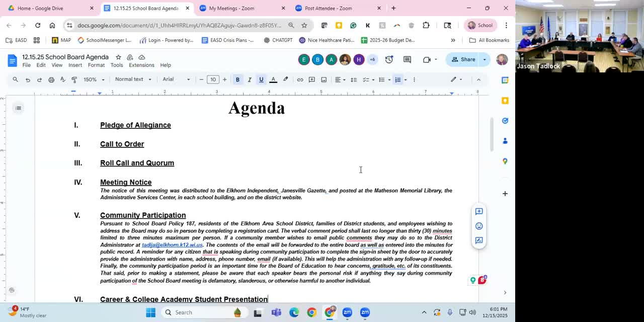Open the highlight color picker
The width and height of the screenshot is (644, 322).
(285, 79)
